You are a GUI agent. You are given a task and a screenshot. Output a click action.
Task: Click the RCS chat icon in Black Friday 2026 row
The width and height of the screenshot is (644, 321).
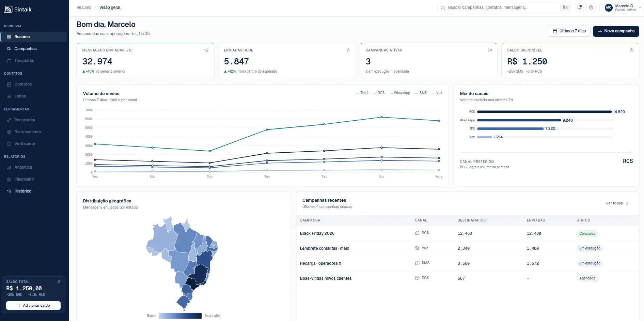point(417,233)
